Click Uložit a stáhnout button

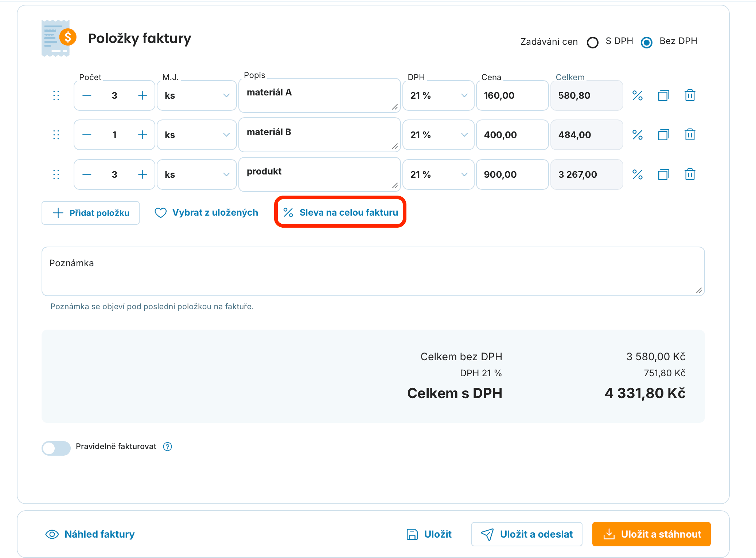coord(651,534)
